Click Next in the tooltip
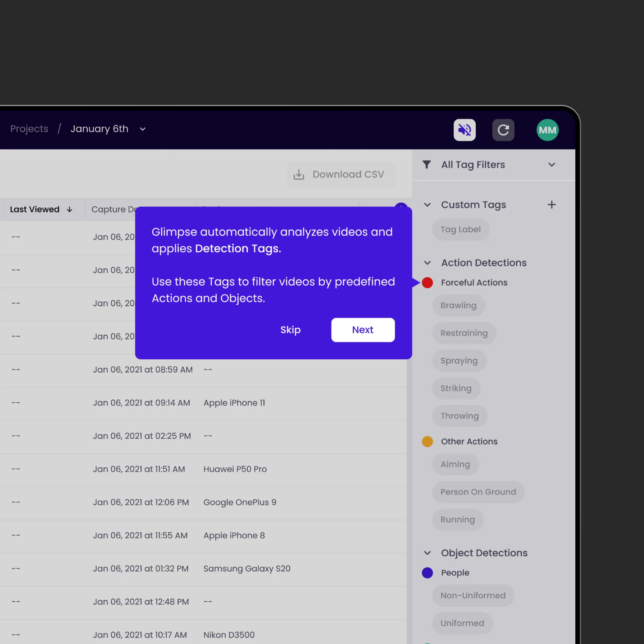Viewport: 644px width, 644px height. coord(363,330)
